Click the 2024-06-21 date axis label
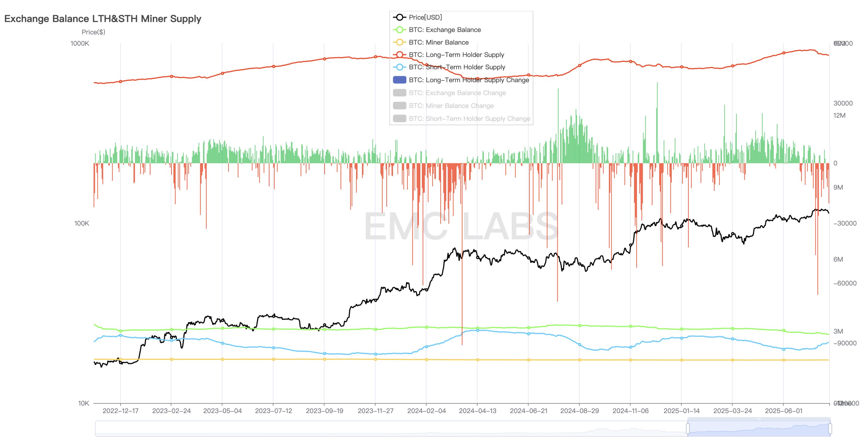 coord(528,411)
